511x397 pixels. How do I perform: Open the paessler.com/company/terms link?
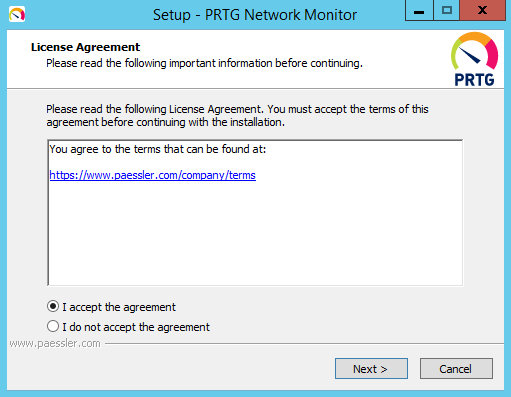click(153, 175)
